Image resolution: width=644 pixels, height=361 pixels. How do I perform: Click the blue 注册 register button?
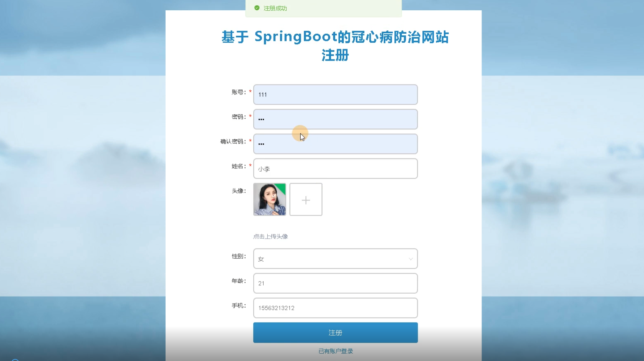[x=335, y=333]
